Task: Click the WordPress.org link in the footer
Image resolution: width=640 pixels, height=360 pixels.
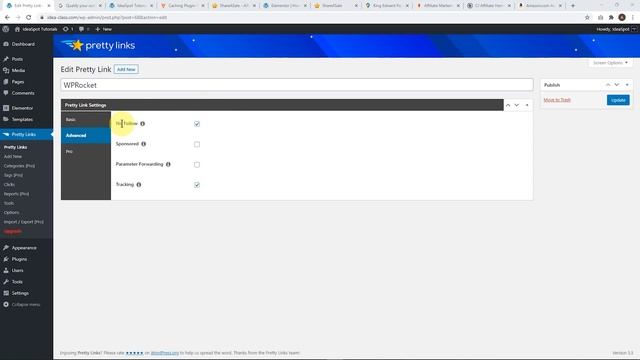Action: [x=165, y=353]
